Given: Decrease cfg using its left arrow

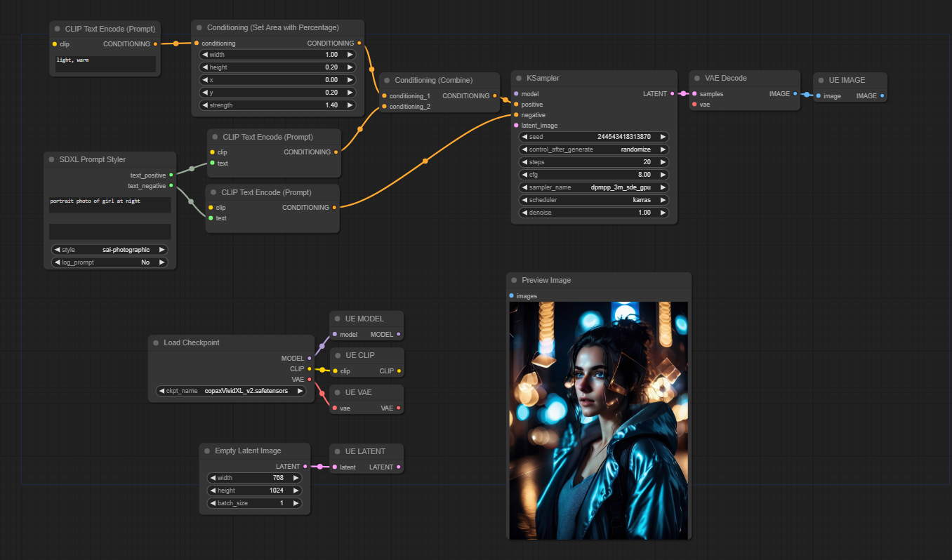Looking at the screenshot, I should point(524,175).
